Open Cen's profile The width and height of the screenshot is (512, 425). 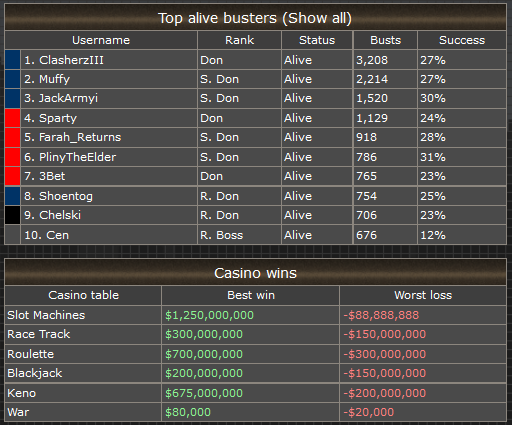[x=58, y=235]
